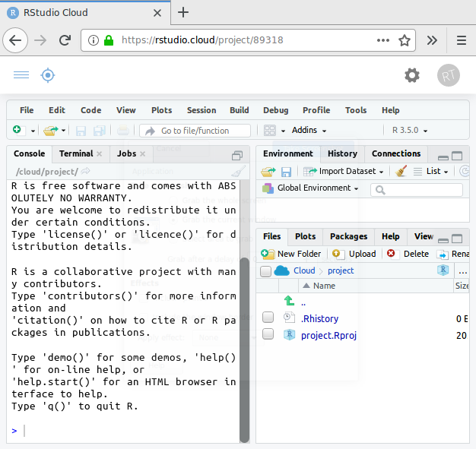
Task: Open project settings gear icon
Action: point(412,75)
